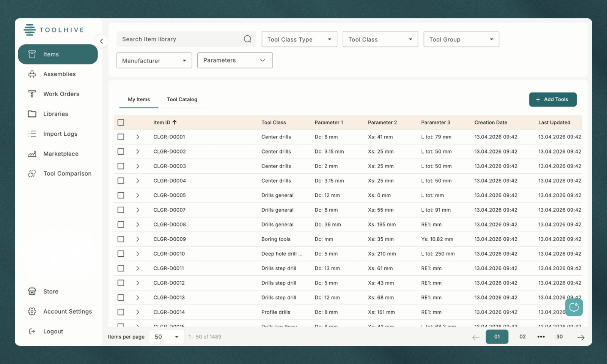Click the Store shop icon
607x364 pixels.
[32, 291]
